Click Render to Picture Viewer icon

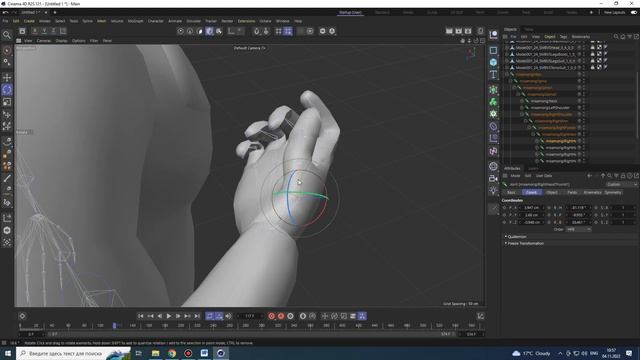tap(459, 31)
